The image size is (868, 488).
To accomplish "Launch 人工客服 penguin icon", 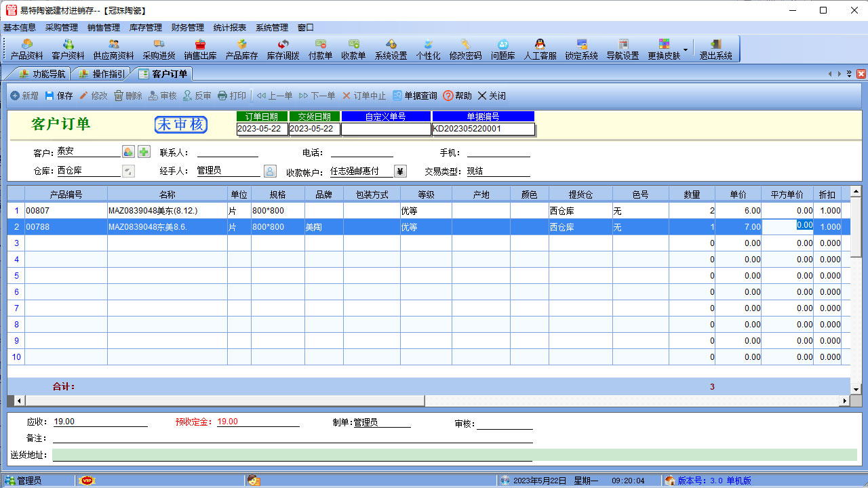I will click(540, 49).
